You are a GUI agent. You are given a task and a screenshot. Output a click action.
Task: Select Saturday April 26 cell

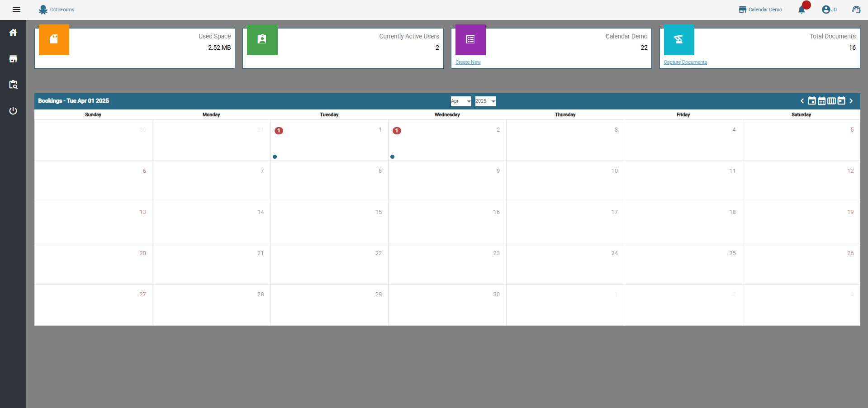(801, 264)
